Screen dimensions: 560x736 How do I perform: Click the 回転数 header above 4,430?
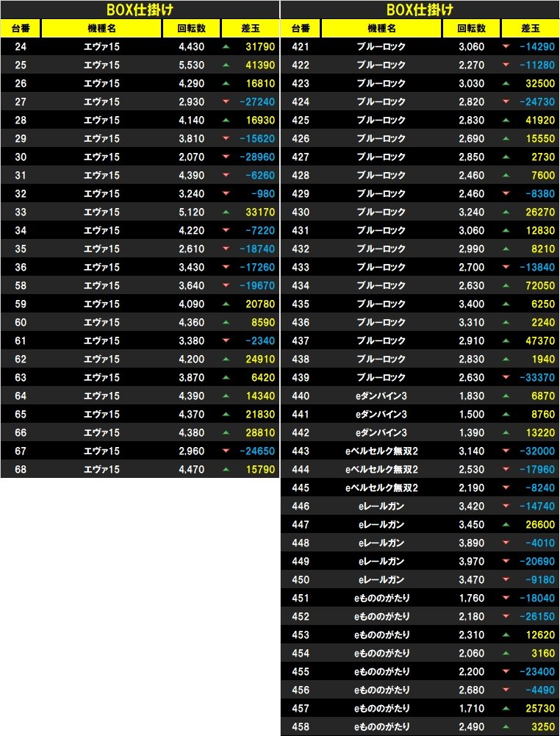(191, 29)
